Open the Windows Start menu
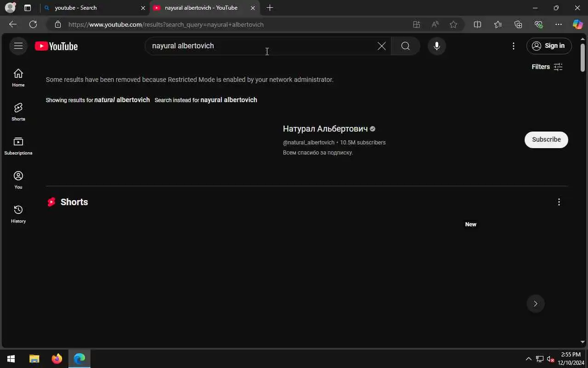The image size is (588, 368). click(x=11, y=359)
